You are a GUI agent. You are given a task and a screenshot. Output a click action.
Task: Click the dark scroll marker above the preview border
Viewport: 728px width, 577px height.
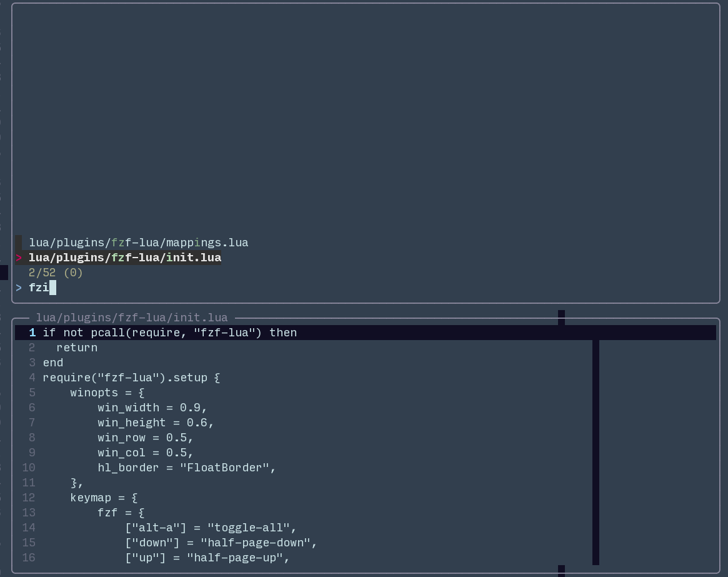(x=561, y=315)
